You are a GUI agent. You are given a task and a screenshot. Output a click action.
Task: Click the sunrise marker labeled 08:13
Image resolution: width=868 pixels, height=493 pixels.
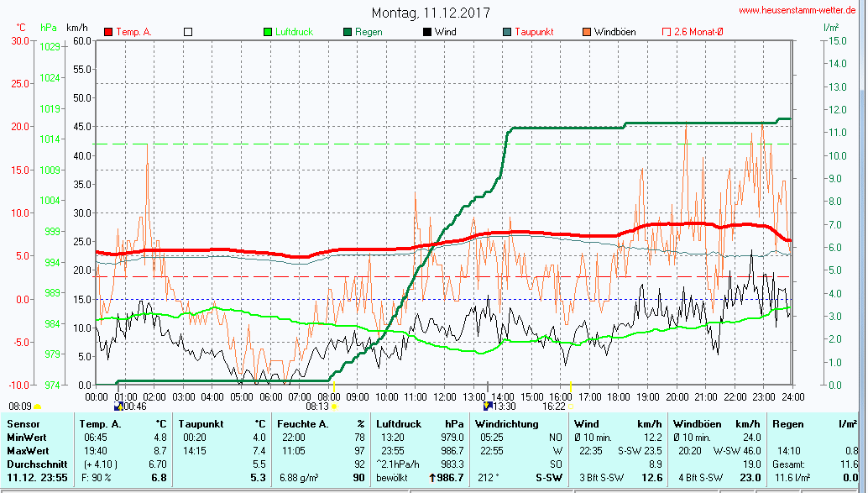click(x=334, y=406)
